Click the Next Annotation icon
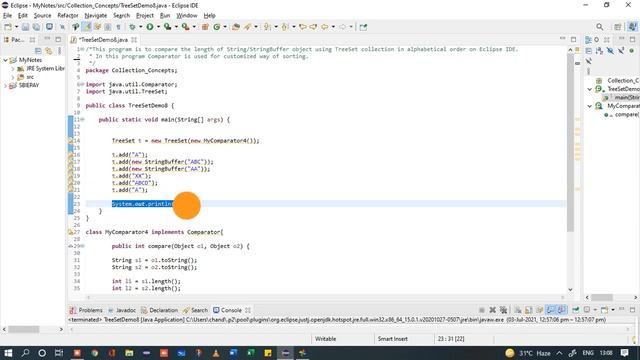Screen dimensions: 640x360 coord(267,27)
